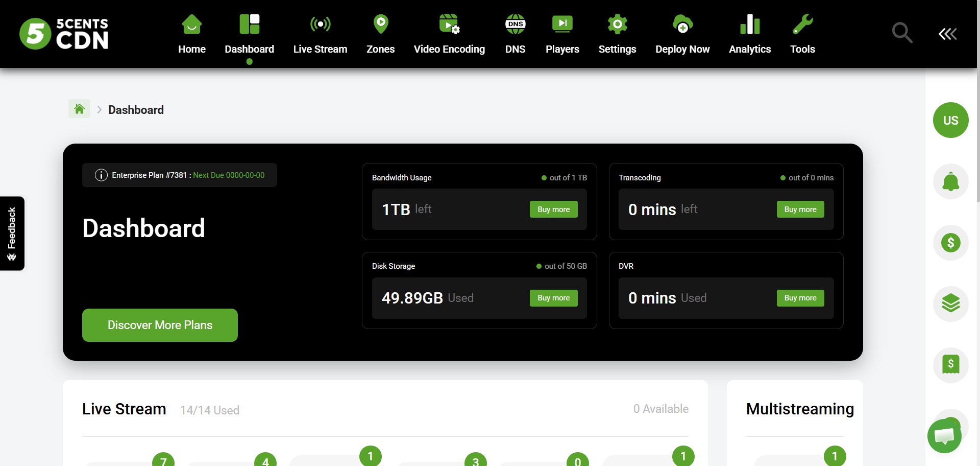The height and width of the screenshot is (466, 980).
Task: Select Analytics in the top navigation
Action: pos(749,34)
